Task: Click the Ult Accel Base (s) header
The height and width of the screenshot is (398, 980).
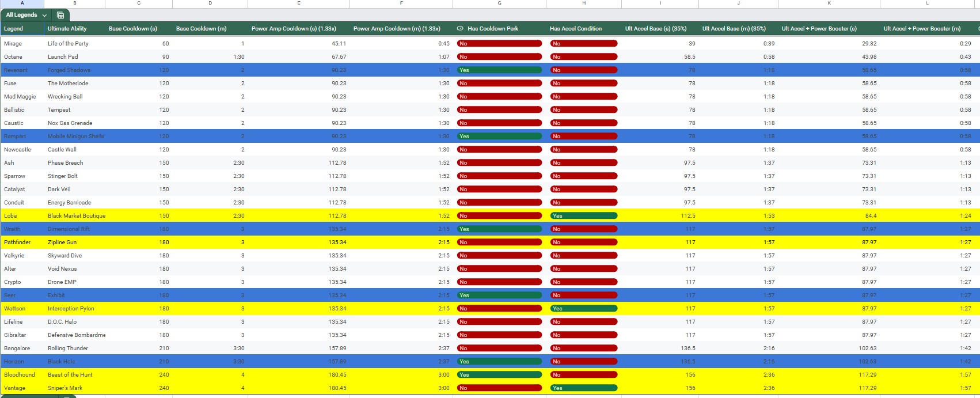Action: [x=660, y=28]
